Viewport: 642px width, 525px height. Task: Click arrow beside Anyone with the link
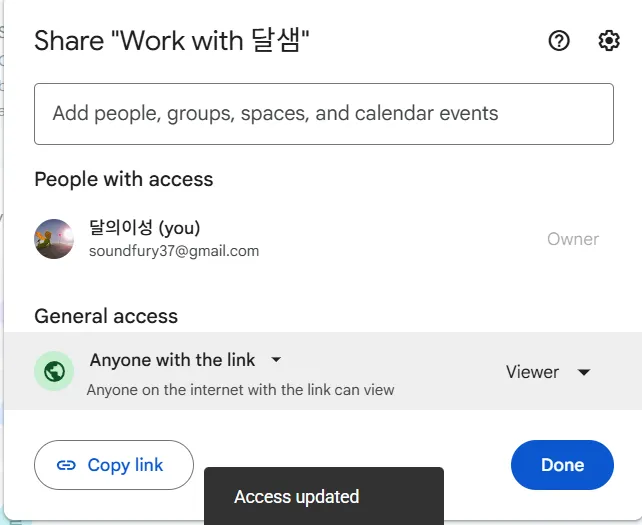point(276,360)
